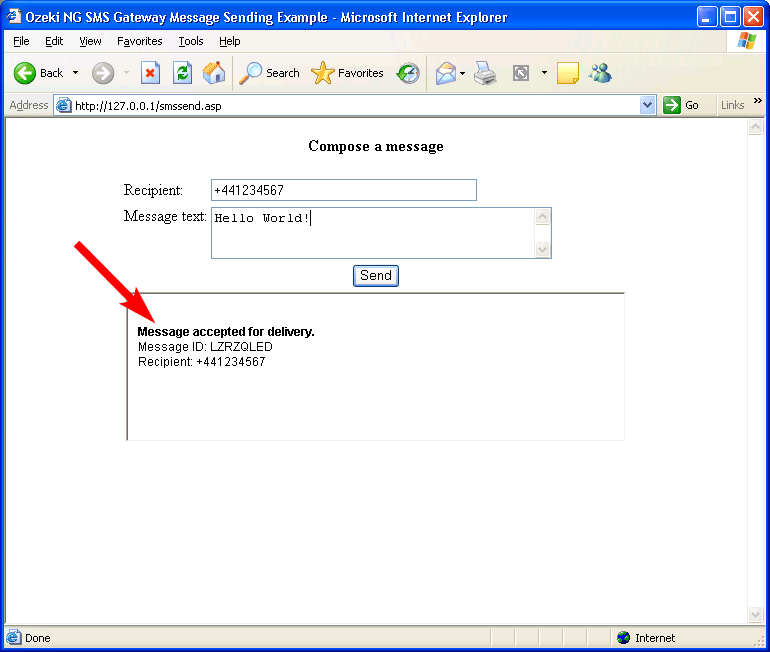This screenshot has height=652, width=770.
Task: Click the Print icon
Action: pos(485,73)
